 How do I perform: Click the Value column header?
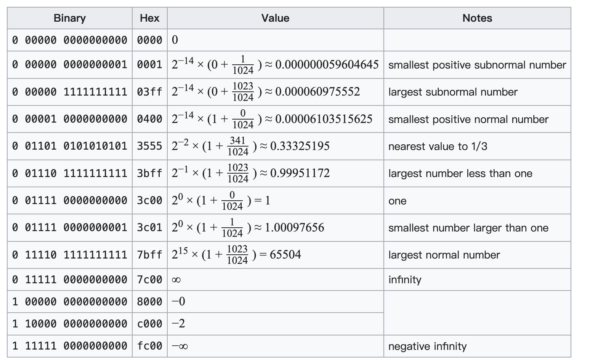coord(275,18)
